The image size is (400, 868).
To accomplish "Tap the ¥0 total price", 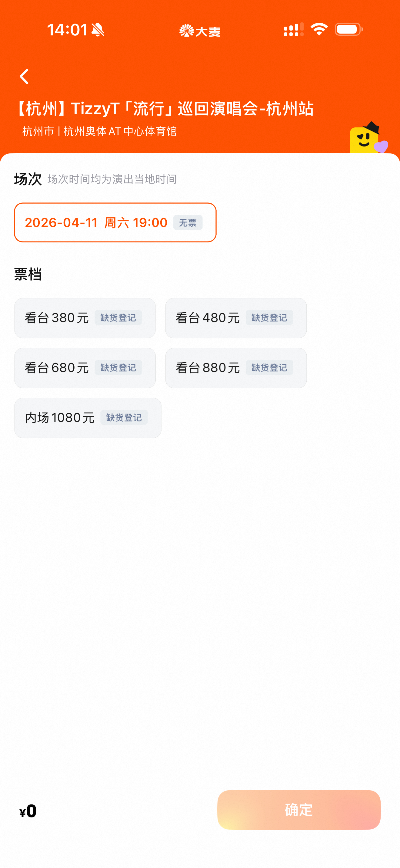I will [28, 811].
